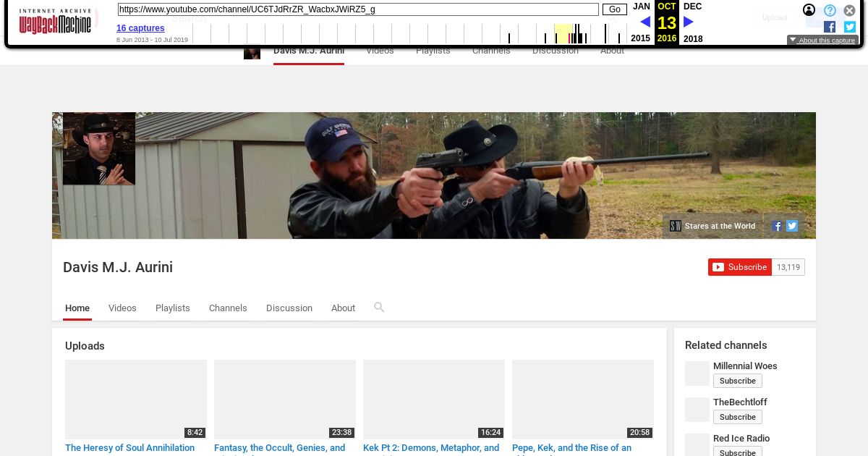Click the 13,119 subscriber count
The image size is (868, 456).
tap(788, 267)
